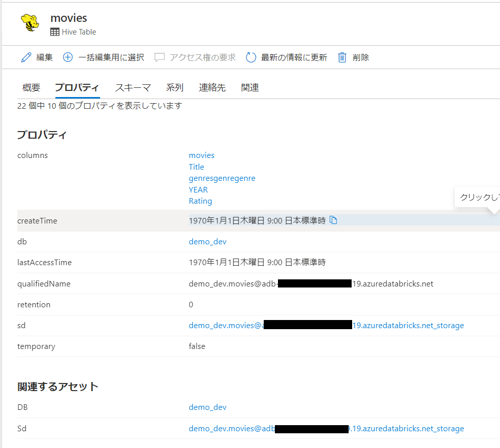The width and height of the screenshot is (500, 448).
Task: Click the qualifiedName value text
Action: coord(311,284)
